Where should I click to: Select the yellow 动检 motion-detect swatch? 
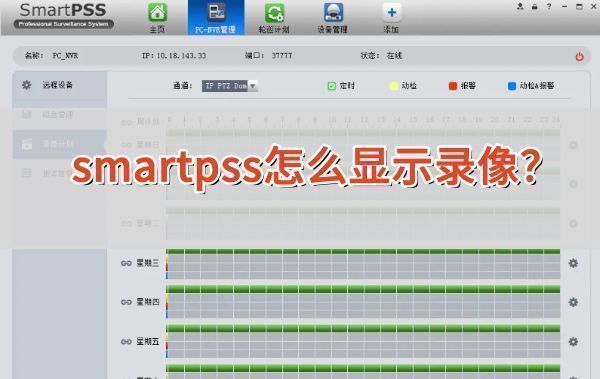coord(393,86)
